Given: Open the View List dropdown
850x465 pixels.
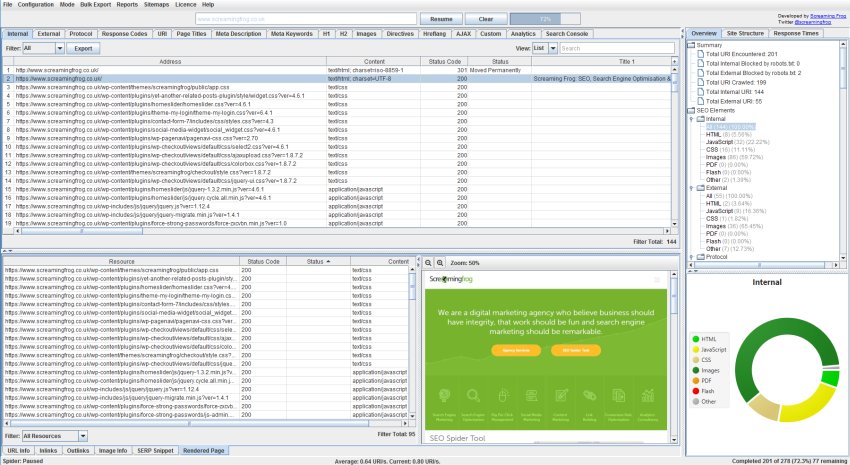Looking at the screenshot, I should tap(545, 47).
